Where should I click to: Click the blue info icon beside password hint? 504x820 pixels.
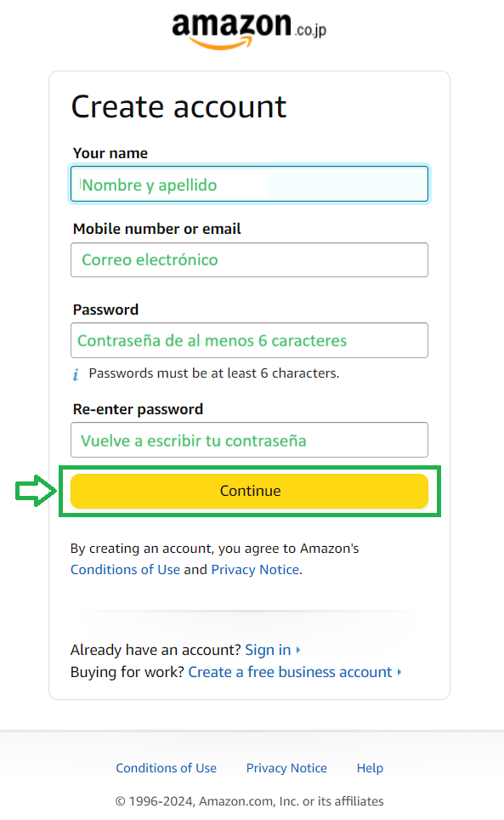[x=76, y=374]
